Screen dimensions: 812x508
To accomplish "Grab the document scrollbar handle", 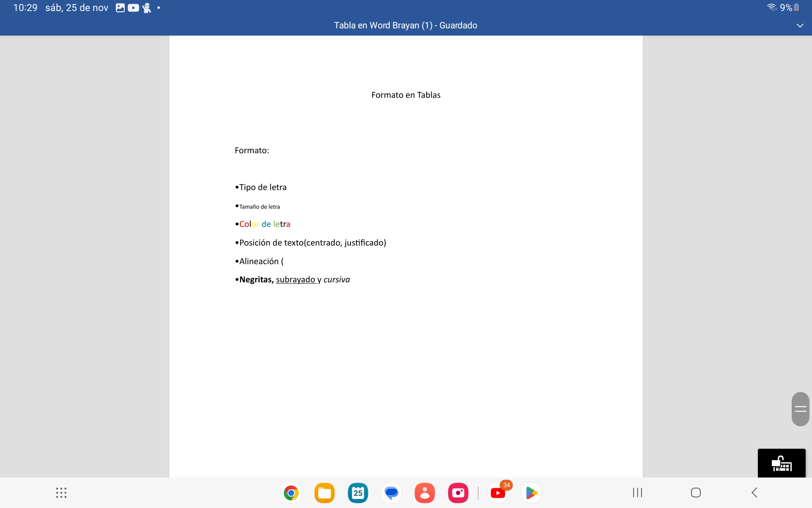I will [x=800, y=409].
